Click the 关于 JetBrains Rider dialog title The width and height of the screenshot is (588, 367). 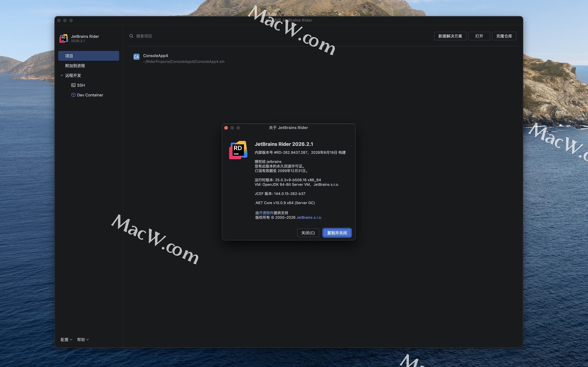pyautogui.click(x=288, y=128)
